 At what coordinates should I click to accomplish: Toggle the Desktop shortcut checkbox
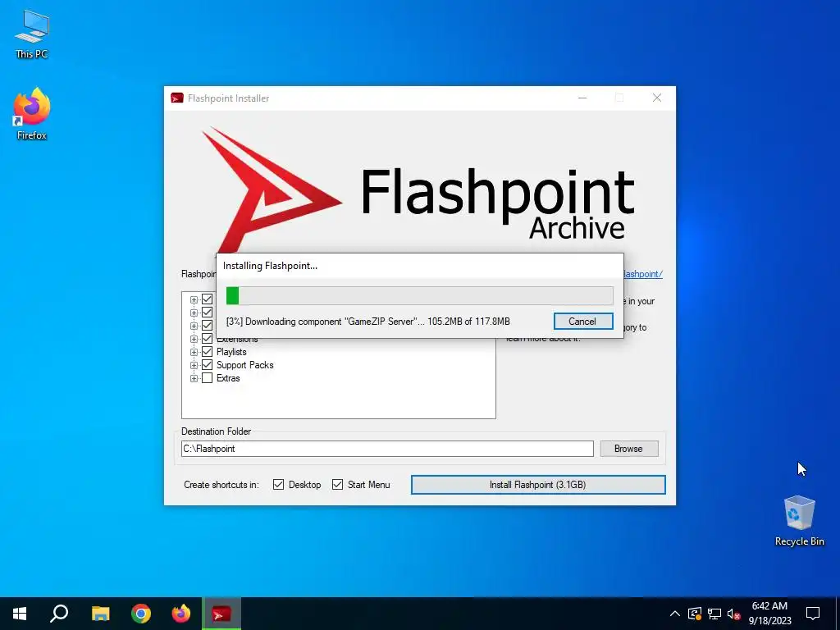[279, 485]
